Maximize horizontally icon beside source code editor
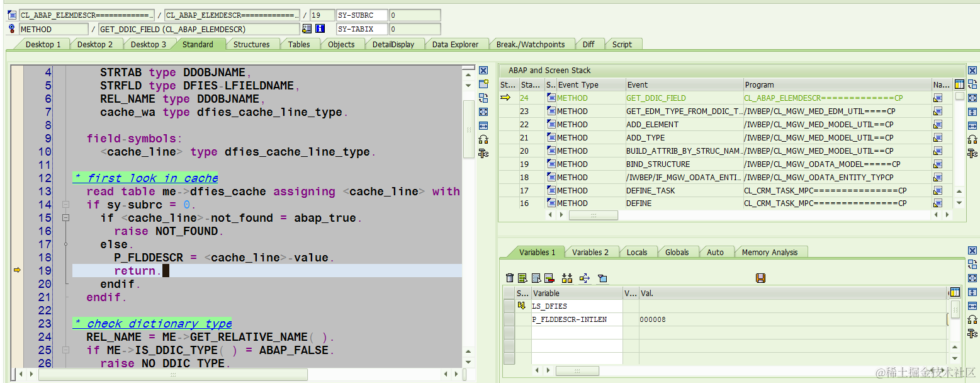980x383 pixels. 483,125
